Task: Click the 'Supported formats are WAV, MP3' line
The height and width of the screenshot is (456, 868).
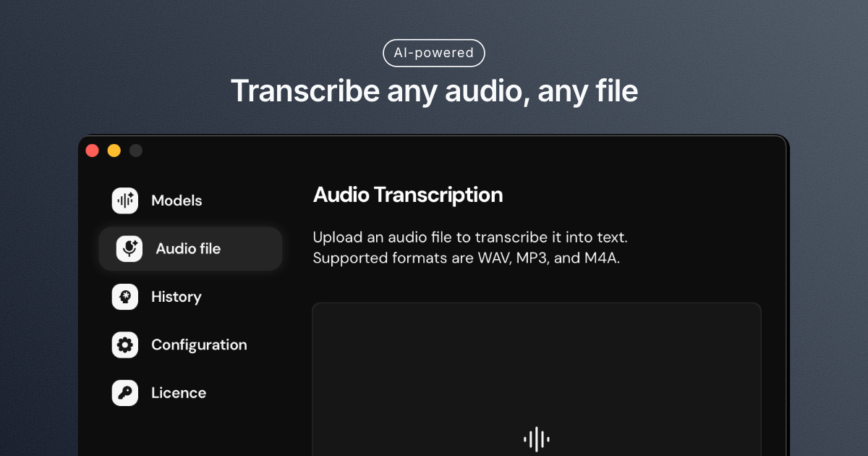Action: tap(467, 258)
